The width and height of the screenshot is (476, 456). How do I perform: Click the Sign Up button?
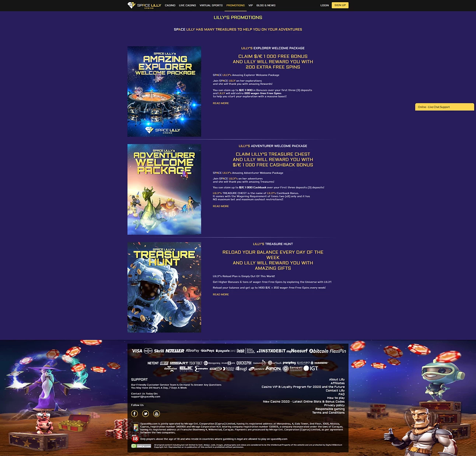340,5
